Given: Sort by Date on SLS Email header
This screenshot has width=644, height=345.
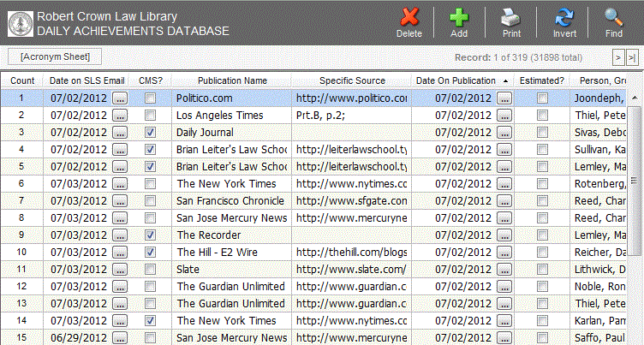Looking at the screenshot, I should (86, 80).
